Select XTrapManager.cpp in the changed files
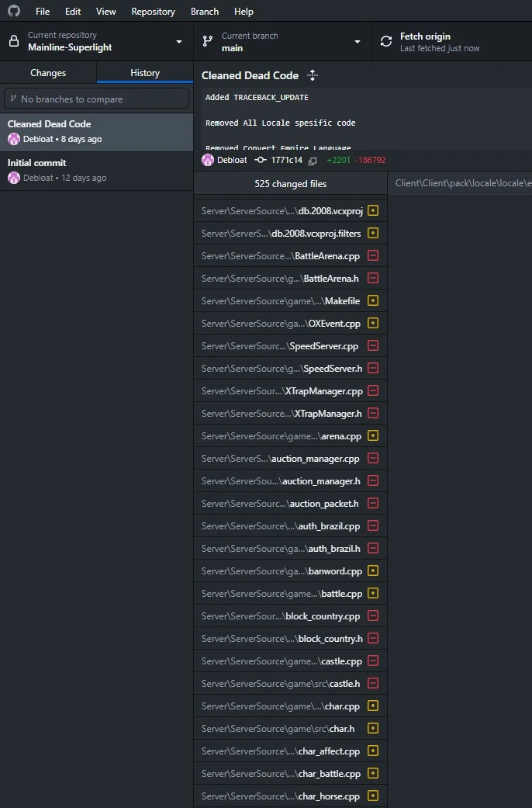532x808 pixels. point(282,391)
